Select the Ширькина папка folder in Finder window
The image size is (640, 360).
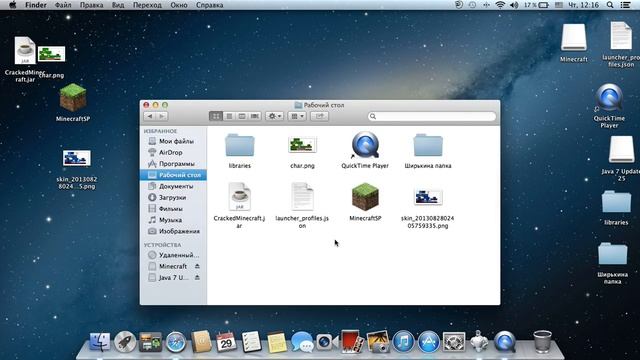coord(428,146)
